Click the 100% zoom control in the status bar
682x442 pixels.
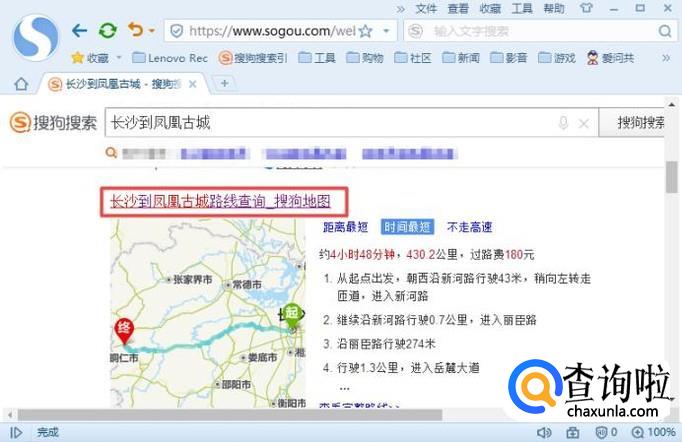[654, 432]
